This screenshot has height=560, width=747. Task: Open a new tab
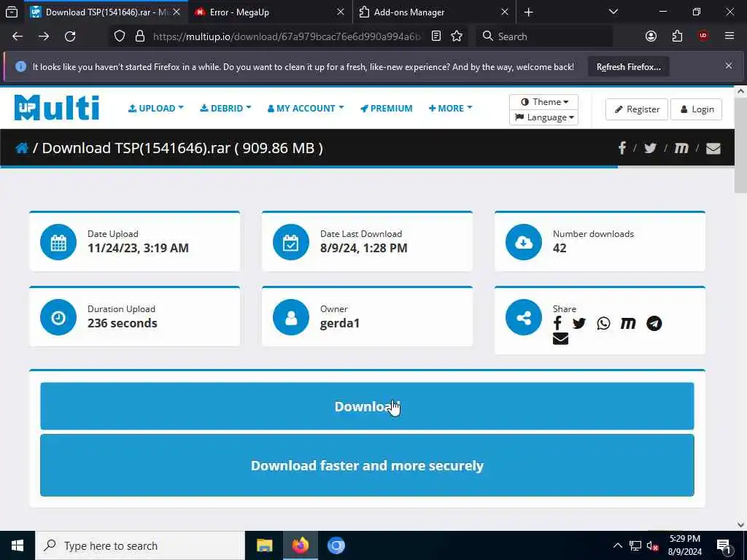[528, 12]
